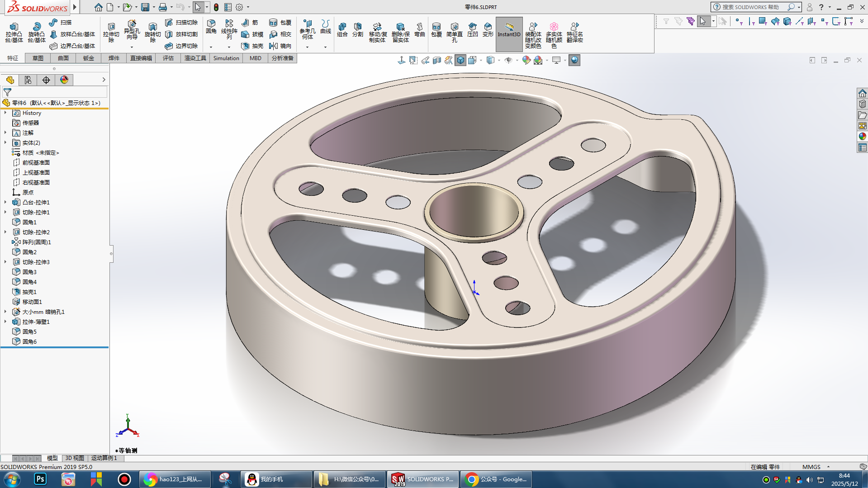Expand the 实体(2) solid bodies node
The height and width of the screenshot is (488, 868).
pos(5,142)
